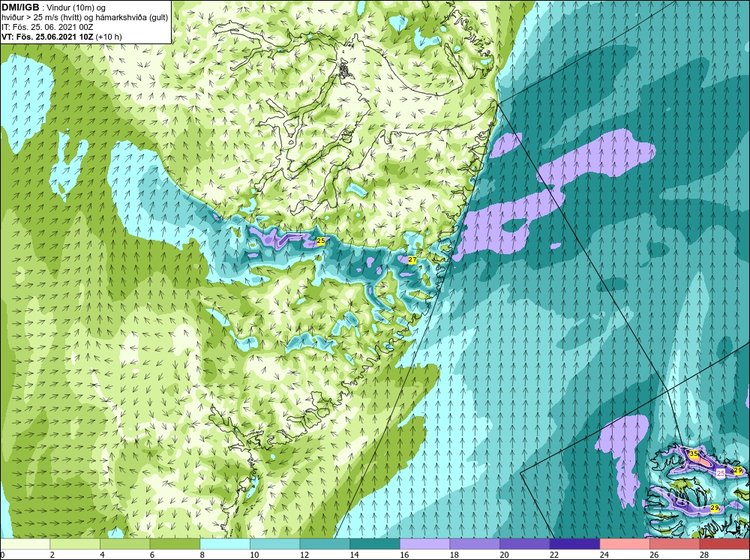This screenshot has height=560, width=750.
Task: Click the lowest yellow '29' gust label
Action: coord(715,508)
